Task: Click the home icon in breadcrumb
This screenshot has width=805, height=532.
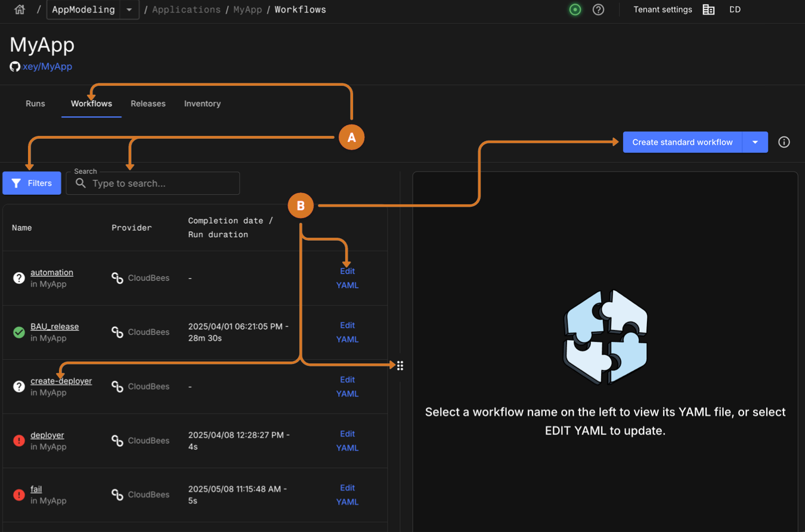Action: 20,10
